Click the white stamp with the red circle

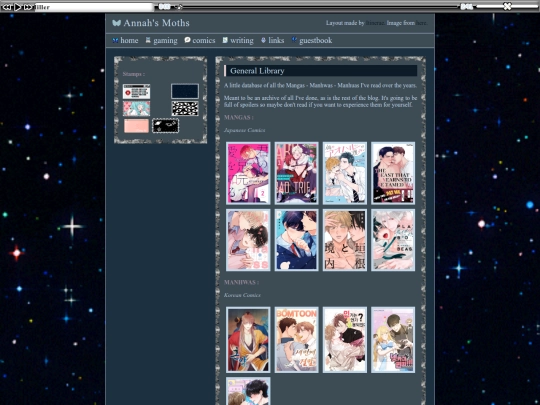(136, 92)
